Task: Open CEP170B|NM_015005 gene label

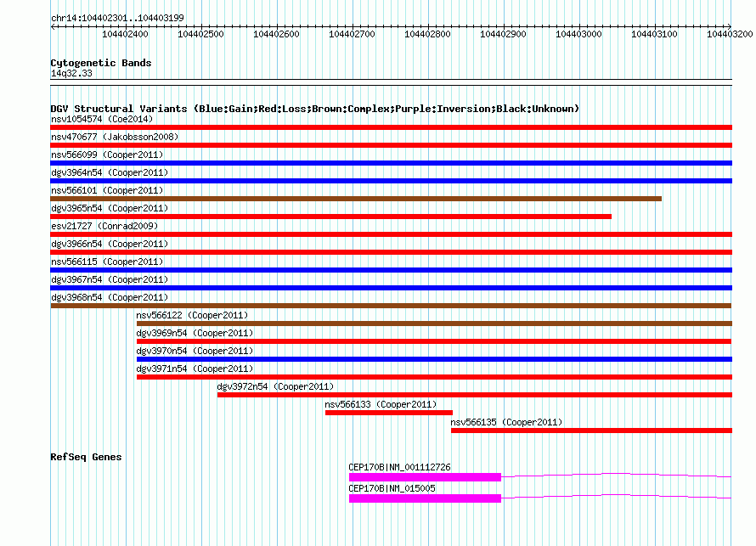Action: click(392, 488)
